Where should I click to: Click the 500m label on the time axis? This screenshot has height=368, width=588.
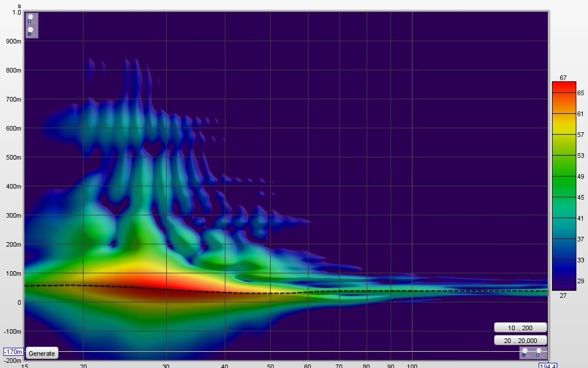13,157
